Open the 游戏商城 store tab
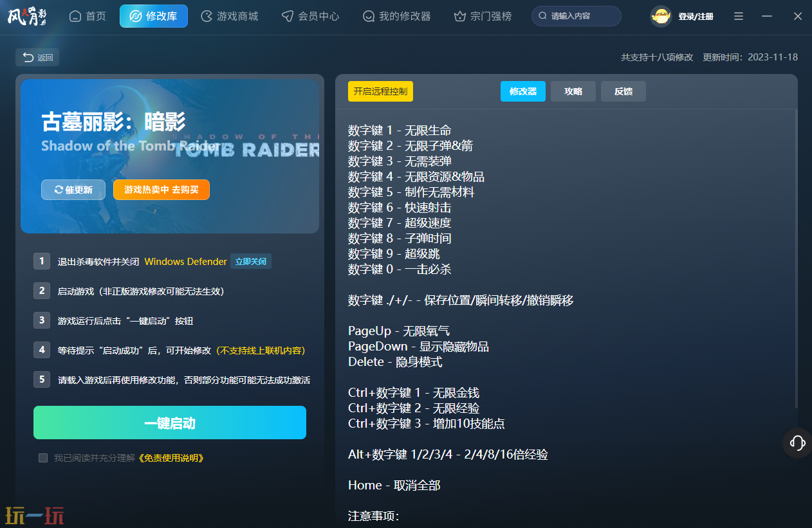The height and width of the screenshot is (528, 812). (229, 16)
